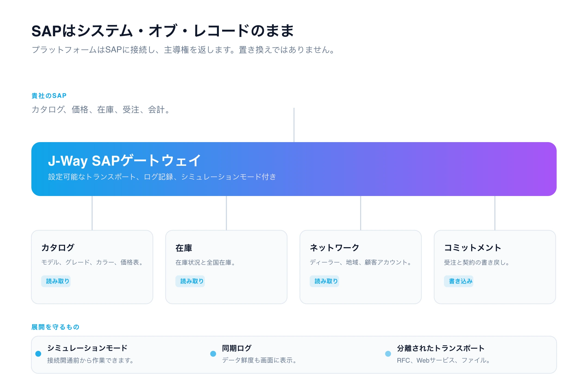Viewport: 588px width, 392px height.
Task: Click the blue dot beside シミュレーションモード
Action: pyautogui.click(x=38, y=354)
